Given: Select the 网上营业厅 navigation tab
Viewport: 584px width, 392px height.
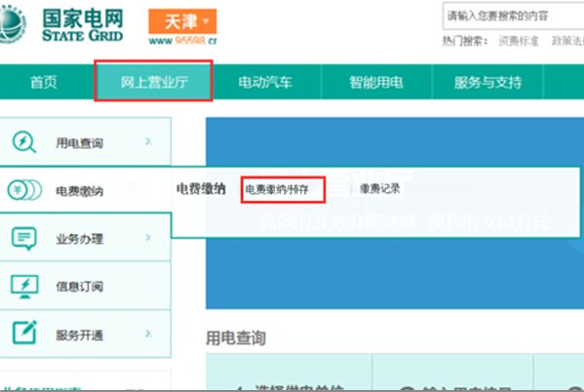Looking at the screenshot, I should [153, 82].
